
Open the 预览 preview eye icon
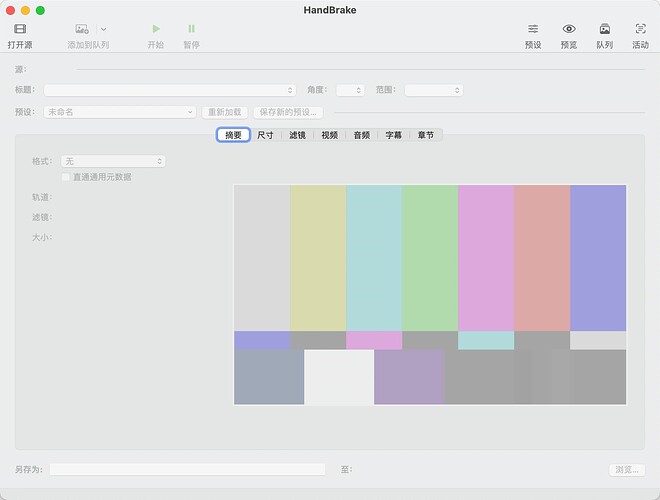pos(569,29)
